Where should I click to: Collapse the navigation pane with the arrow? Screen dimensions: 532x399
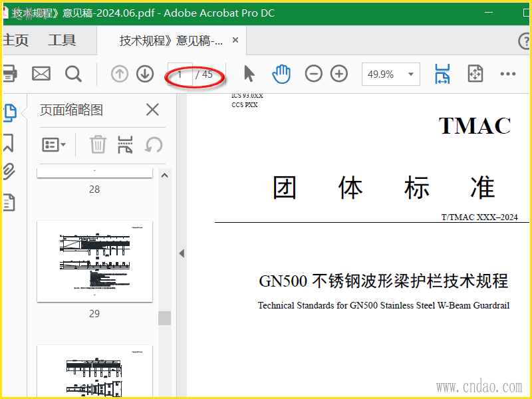click(x=182, y=253)
